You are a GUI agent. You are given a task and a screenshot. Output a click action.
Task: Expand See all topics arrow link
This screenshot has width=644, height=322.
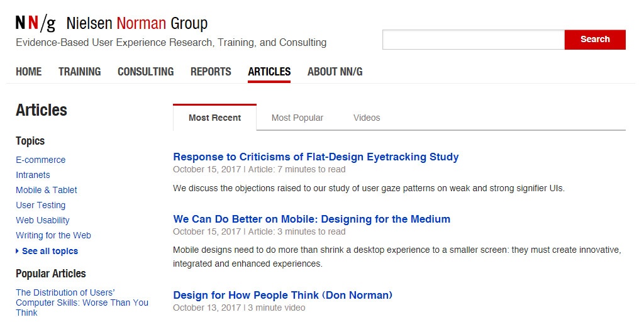click(47, 251)
